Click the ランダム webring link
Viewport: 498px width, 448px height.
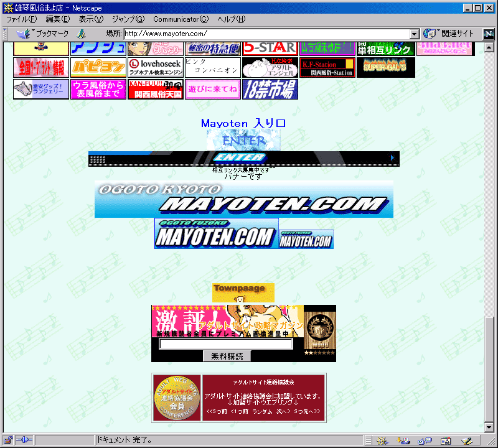click(x=262, y=411)
